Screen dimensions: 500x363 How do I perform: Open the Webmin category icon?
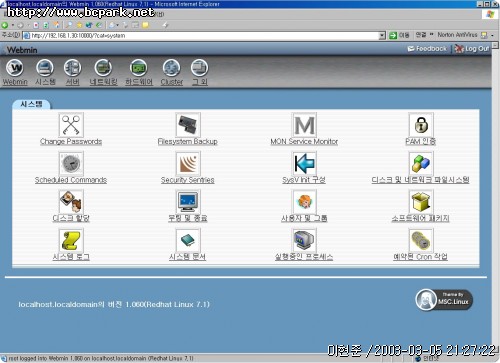(15, 68)
